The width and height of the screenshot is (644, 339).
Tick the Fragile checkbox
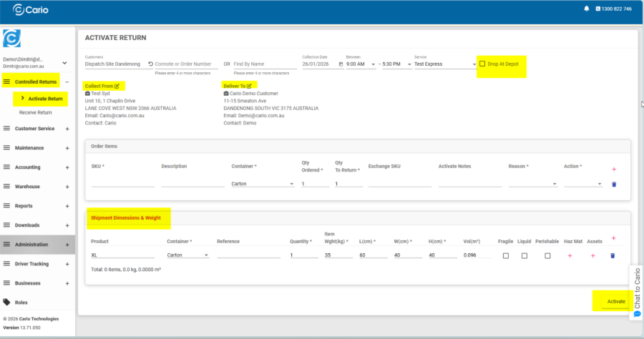(x=506, y=255)
